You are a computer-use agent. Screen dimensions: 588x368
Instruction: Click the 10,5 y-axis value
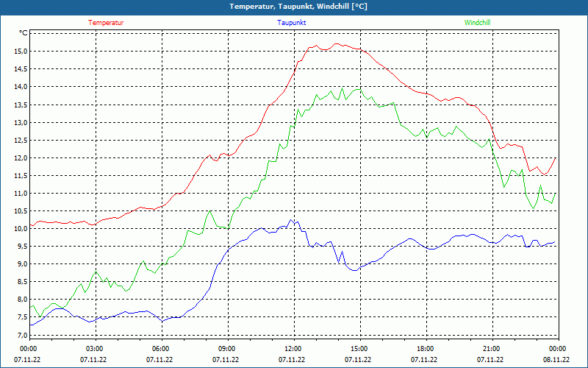point(21,210)
